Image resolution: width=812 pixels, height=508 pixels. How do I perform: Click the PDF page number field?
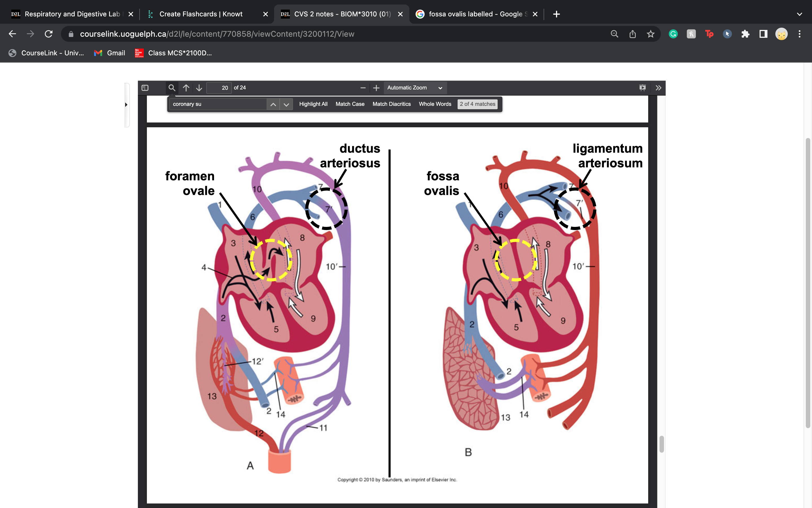point(219,88)
